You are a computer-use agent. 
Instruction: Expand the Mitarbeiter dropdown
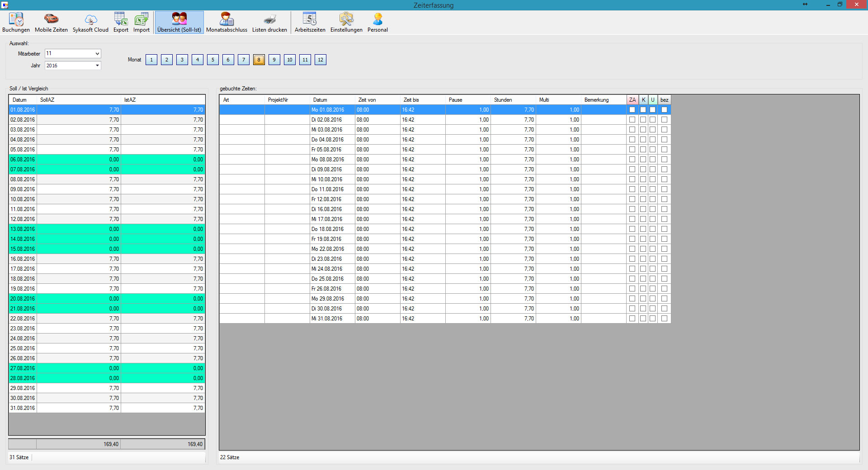tap(97, 54)
